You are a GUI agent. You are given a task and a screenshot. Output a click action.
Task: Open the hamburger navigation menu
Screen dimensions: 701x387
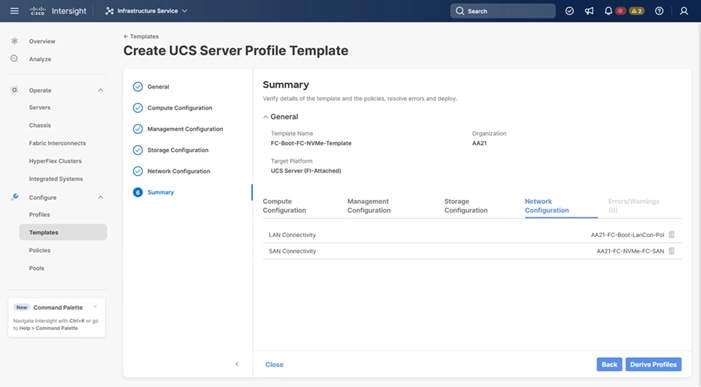pyautogui.click(x=14, y=11)
